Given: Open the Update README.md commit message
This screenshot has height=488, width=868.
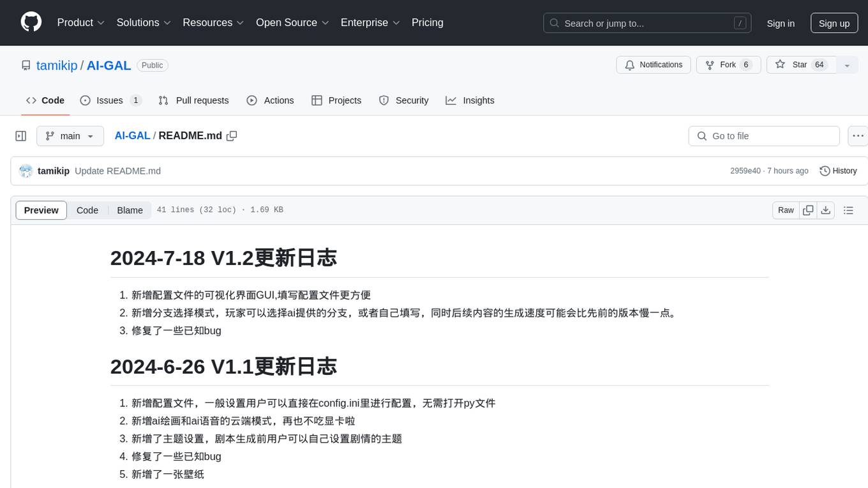Looking at the screenshot, I should click(x=117, y=171).
